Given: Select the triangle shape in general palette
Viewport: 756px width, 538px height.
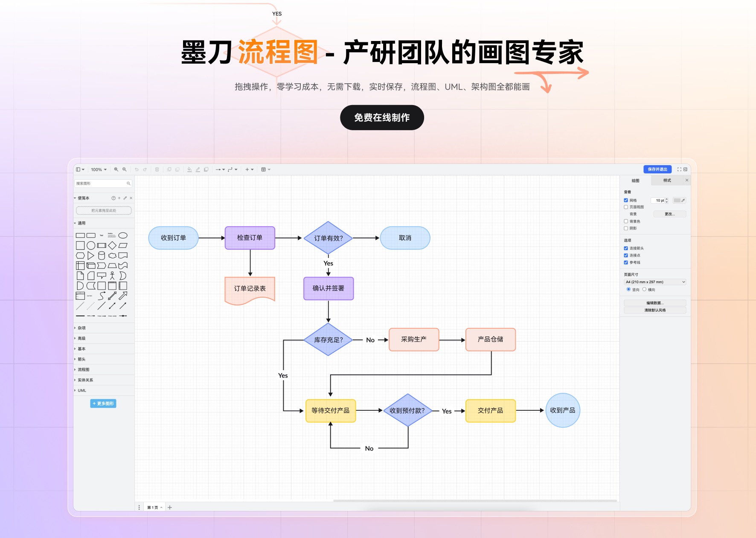Looking at the screenshot, I should pos(90,255).
